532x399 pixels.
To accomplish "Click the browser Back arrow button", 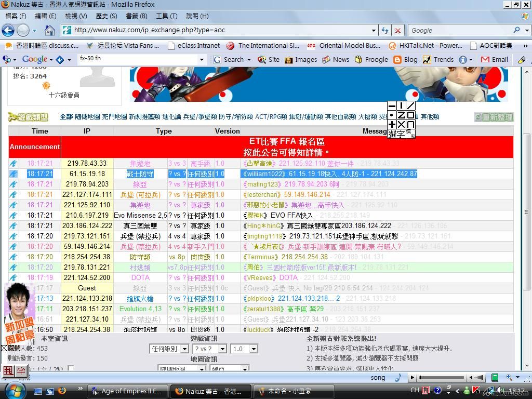I will tap(8, 30).
